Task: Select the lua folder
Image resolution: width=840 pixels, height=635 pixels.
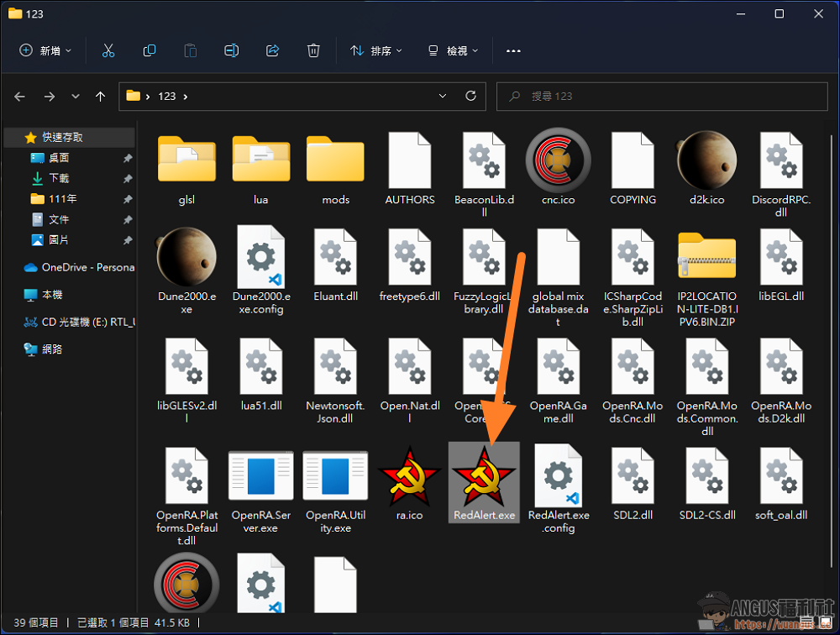Action: [261, 170]
